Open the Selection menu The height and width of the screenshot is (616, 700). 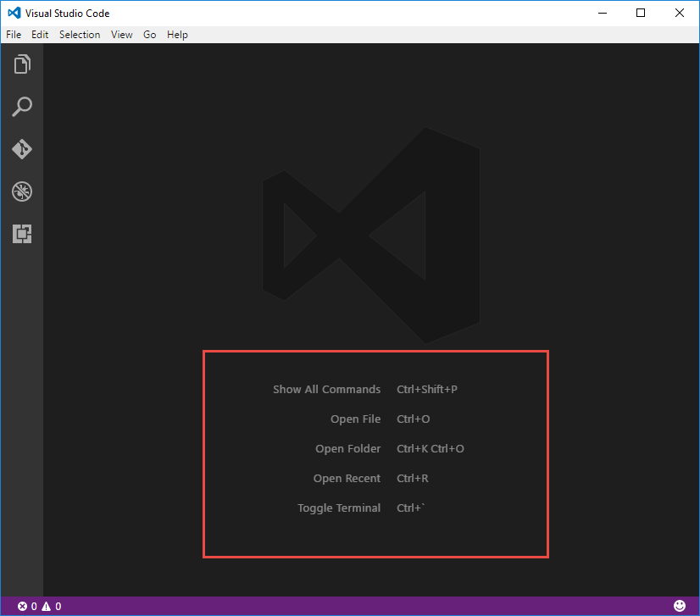(x=80, y=35)
